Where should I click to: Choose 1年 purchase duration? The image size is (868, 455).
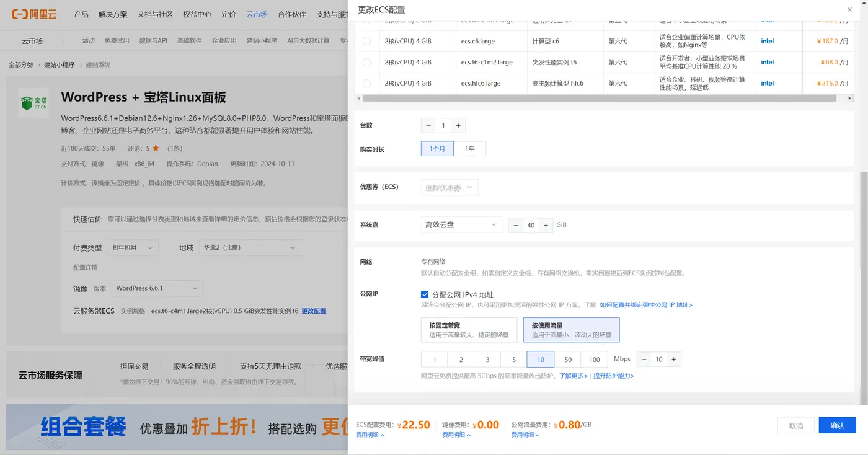point(470,149)
